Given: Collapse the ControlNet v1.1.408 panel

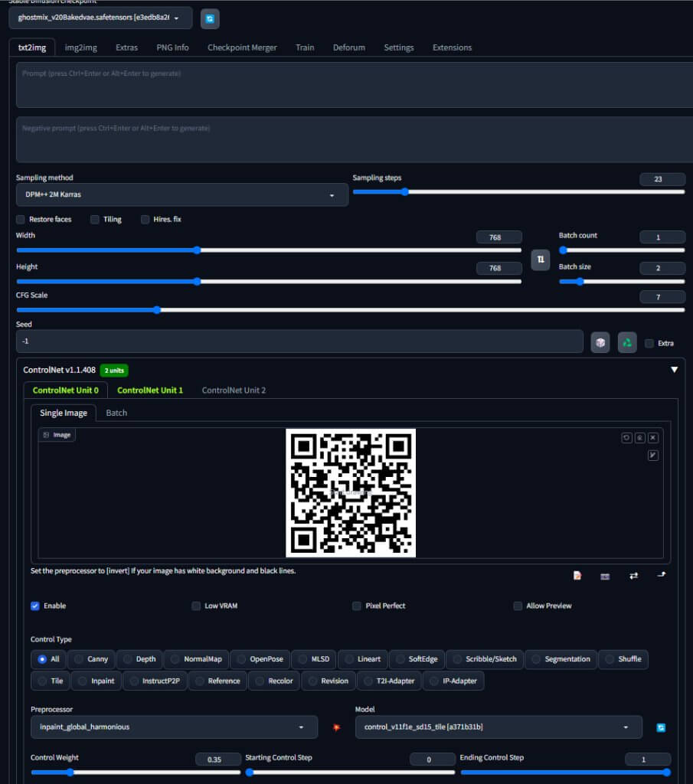Looking at the screenshot, I should click(674, 369).
